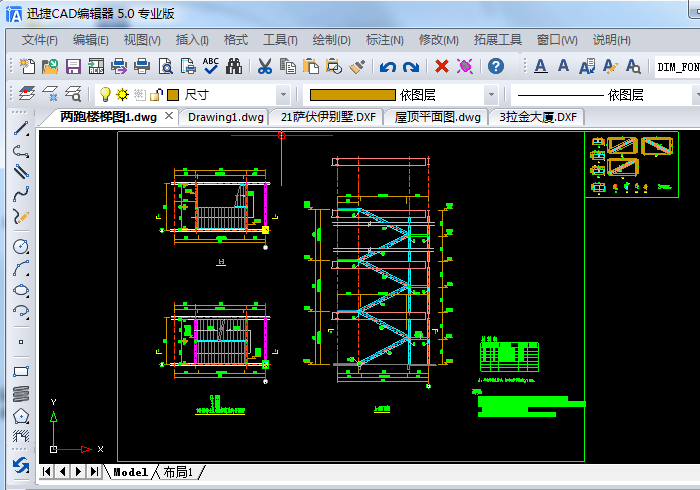Expand the 尺寸 layer dropdown
The width and height of the screenshot is (700, 490).
tap(283, 95)
